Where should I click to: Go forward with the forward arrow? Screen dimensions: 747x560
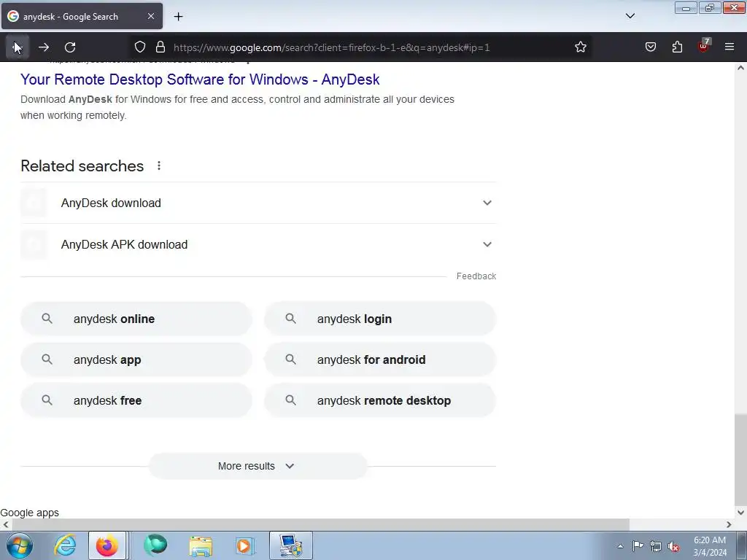(x=44, y=47)
